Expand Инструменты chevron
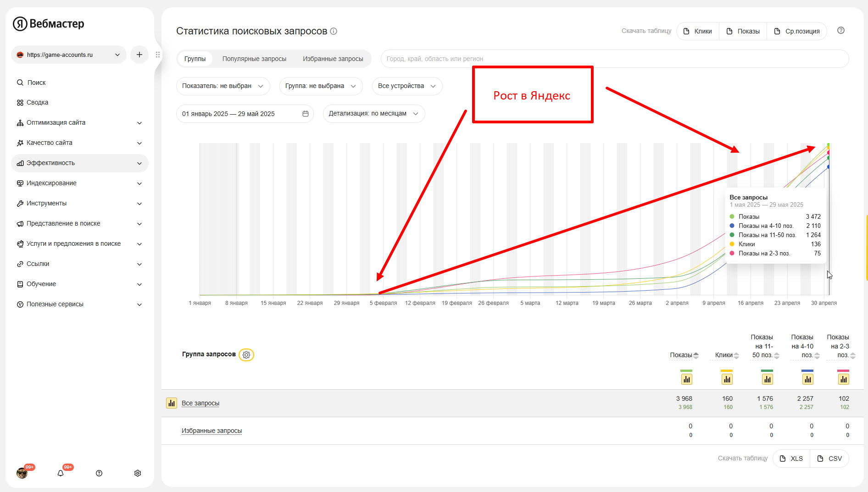868x492 pixels. click(x=139, y=204)
